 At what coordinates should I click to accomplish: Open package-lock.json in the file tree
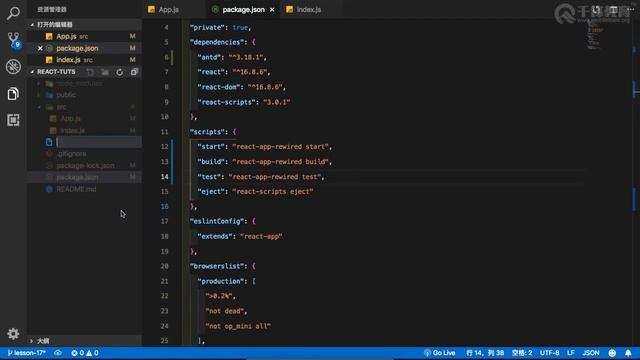85,166
